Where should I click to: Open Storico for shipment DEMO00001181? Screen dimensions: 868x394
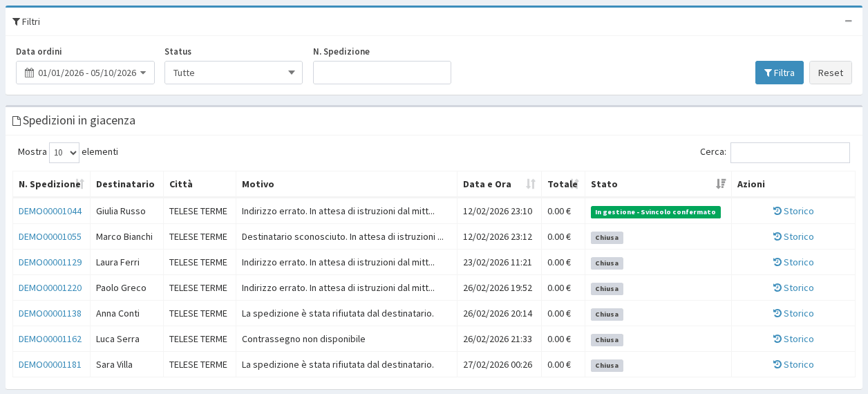[793, 364]
